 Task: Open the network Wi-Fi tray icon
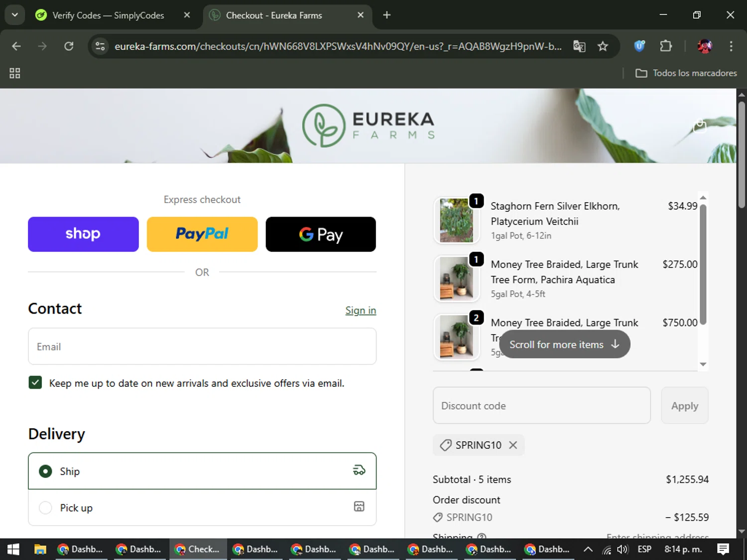point(606,550)
